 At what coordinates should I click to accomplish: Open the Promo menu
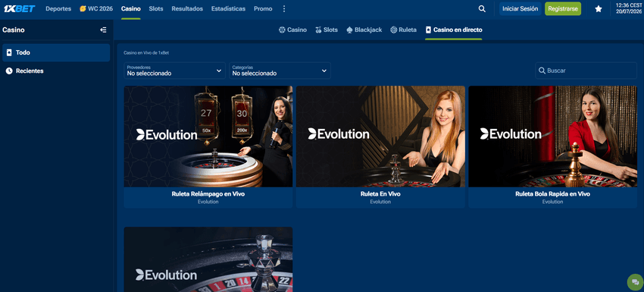[263, 8]
